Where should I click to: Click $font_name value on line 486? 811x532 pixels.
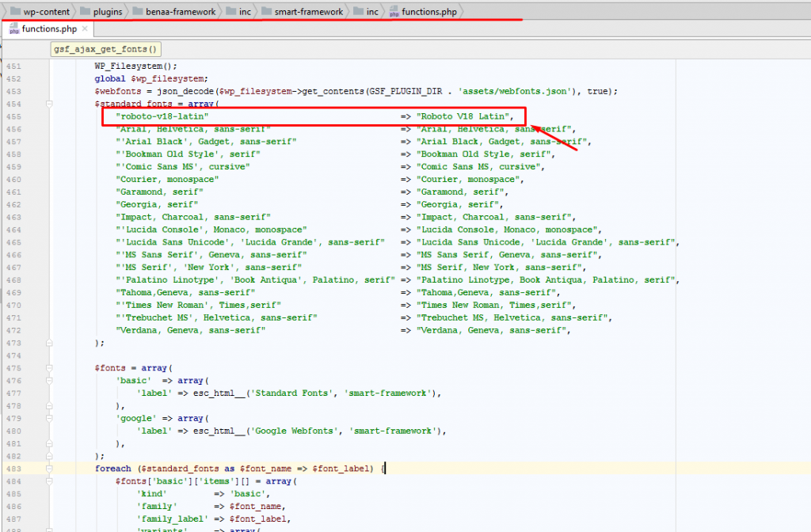click(256, 506)
